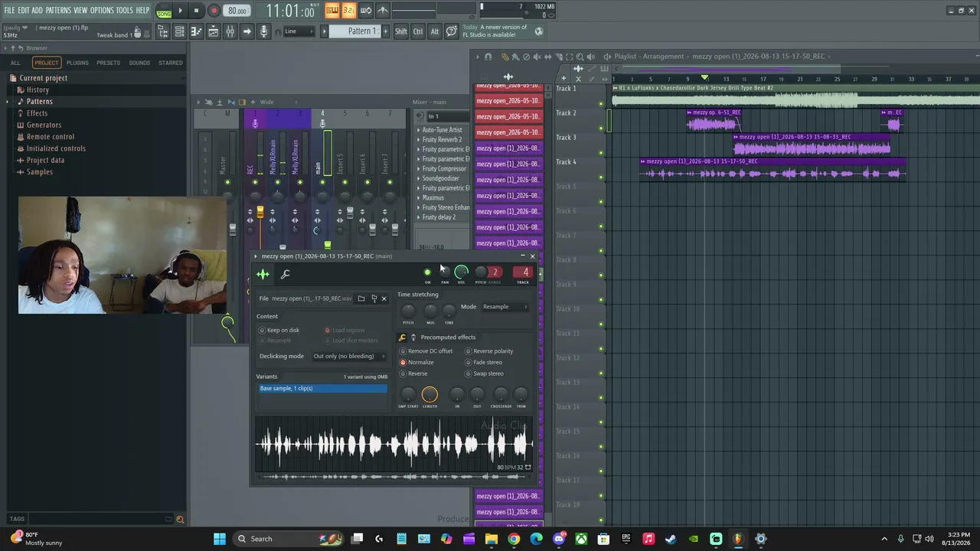Image resolution: width=980 pixels, height=551 pixels.
Task: Select the Base sample variant row
Action: [x=323, y=389]
